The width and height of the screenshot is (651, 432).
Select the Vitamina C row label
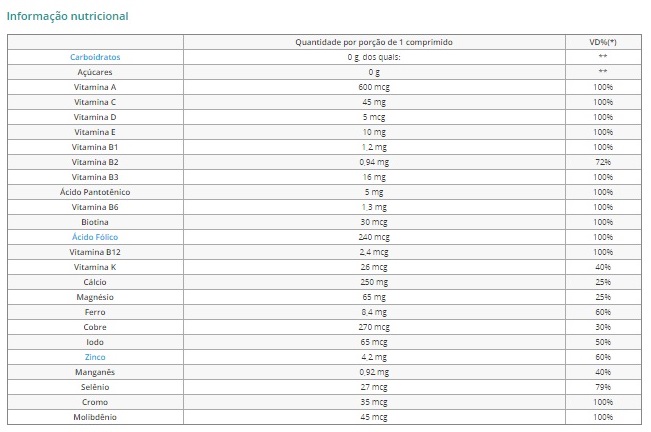tap(95, 102)
